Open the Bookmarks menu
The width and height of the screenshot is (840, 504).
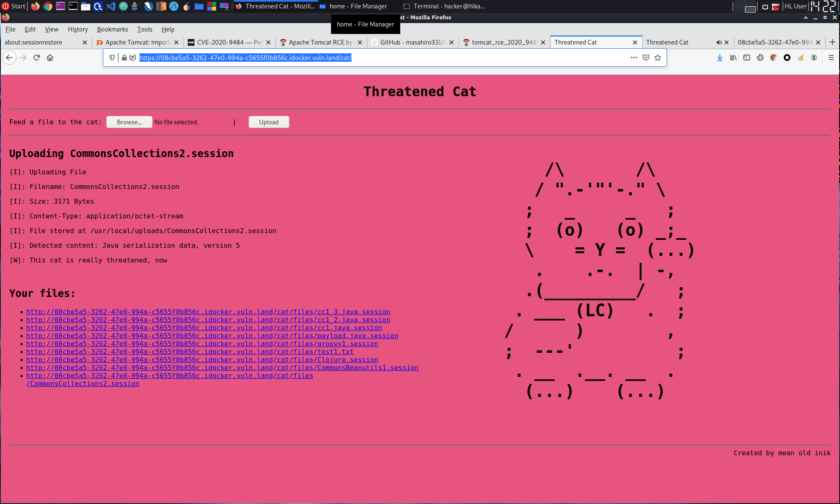(x=112, y=29)
